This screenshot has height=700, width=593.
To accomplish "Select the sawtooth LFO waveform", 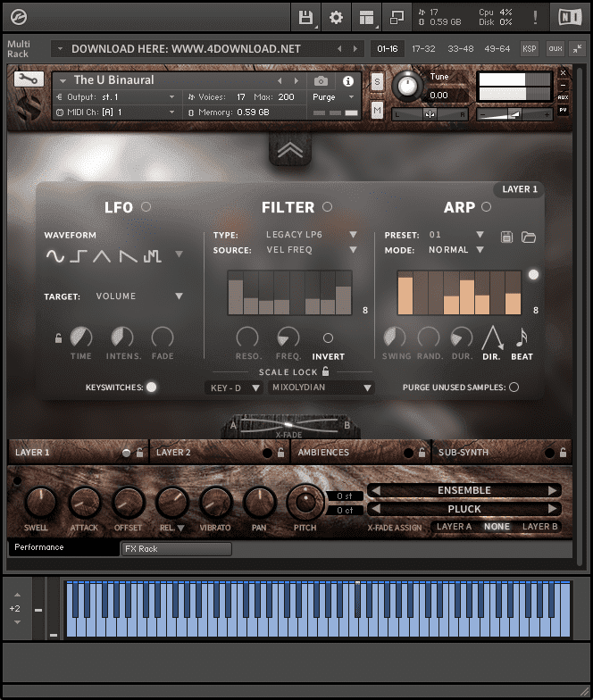I will 128,256.
